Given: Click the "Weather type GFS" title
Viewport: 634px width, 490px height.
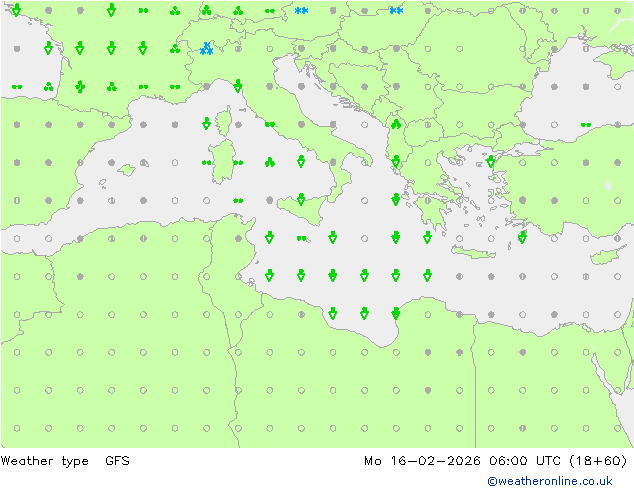Looking at the screenshot, I should [66, 461].
